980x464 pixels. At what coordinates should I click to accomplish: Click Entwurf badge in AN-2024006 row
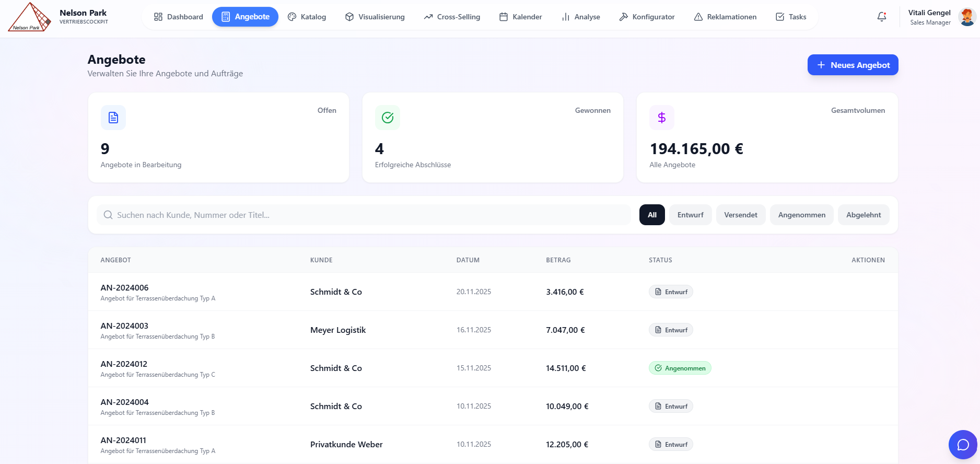[x=671, y=292]
